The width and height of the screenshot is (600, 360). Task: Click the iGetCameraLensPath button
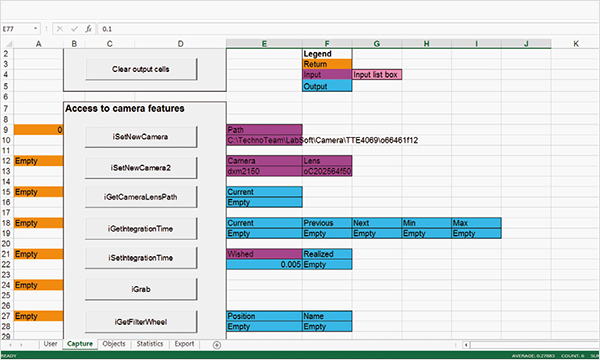140,197
